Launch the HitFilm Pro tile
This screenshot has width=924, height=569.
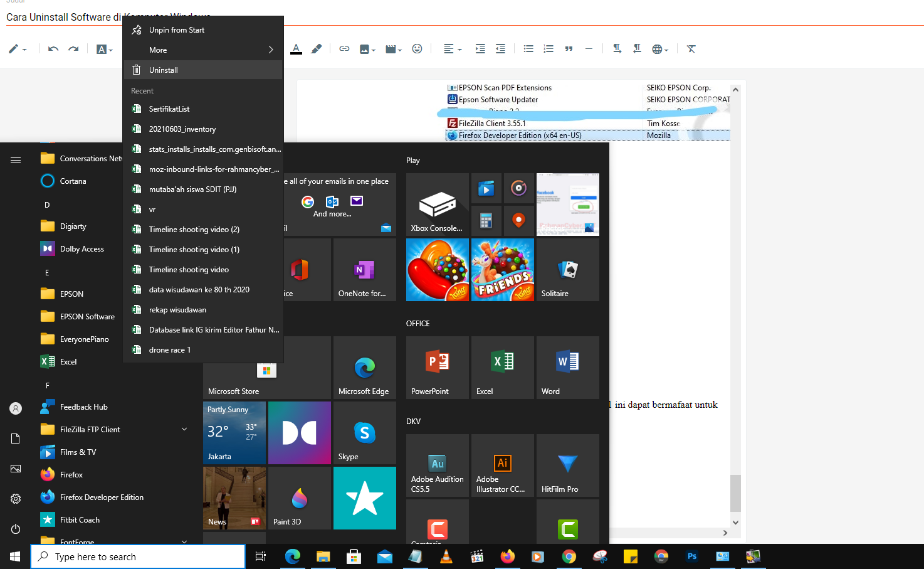pyautogui.click(x=568, y=465)
